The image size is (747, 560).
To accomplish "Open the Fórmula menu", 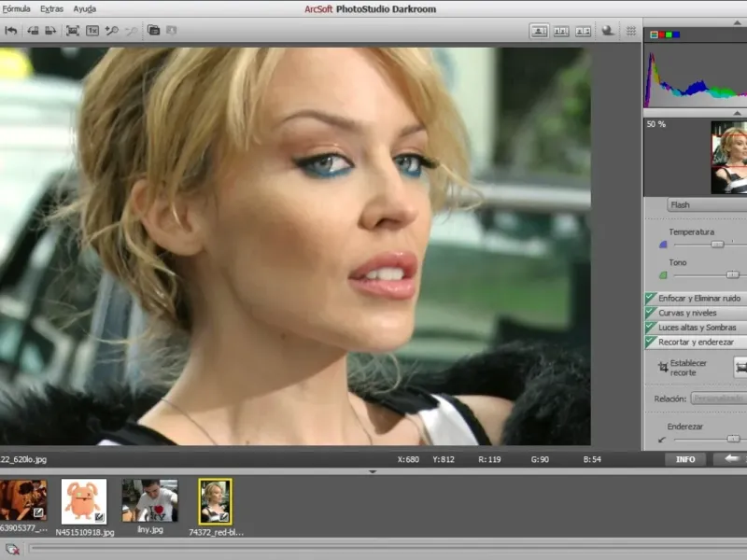I will 16,9.
